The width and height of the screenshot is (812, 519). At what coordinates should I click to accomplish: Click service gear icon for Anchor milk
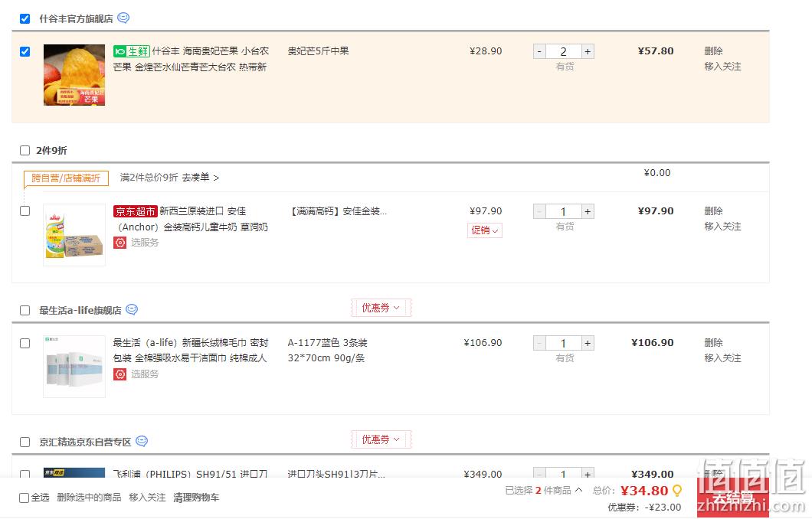click(x=120, y=242)
